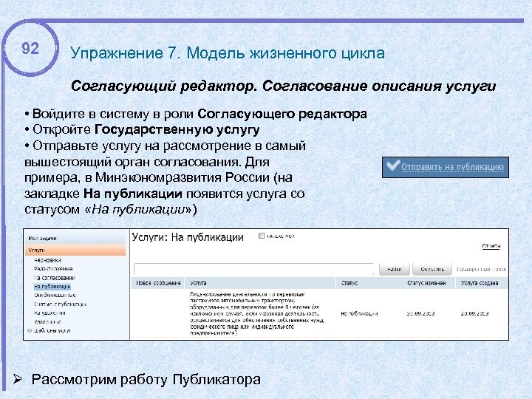Open the Опубликованные list in sidebar

coord(55,295)
